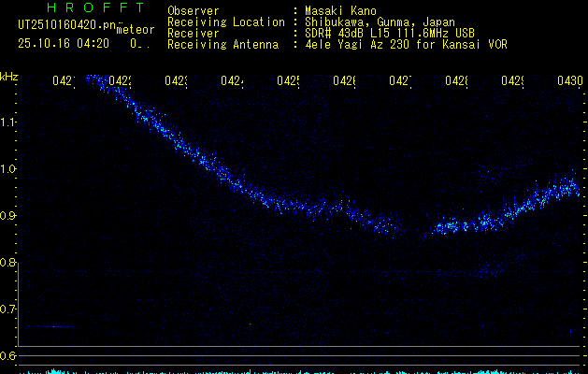Click the 0.9 kHz axis tick label

(x=8, y=216)
